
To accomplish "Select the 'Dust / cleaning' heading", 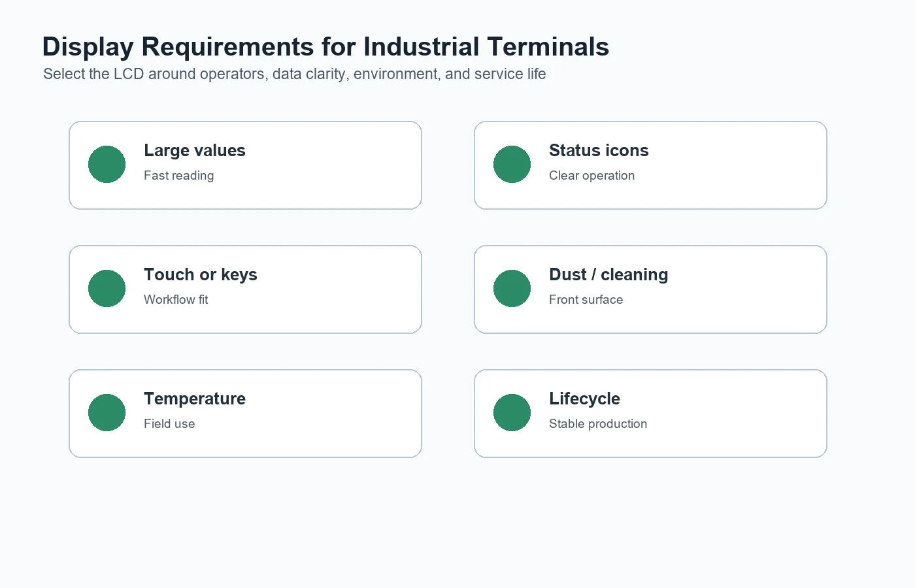I will (x=608, y=274).
